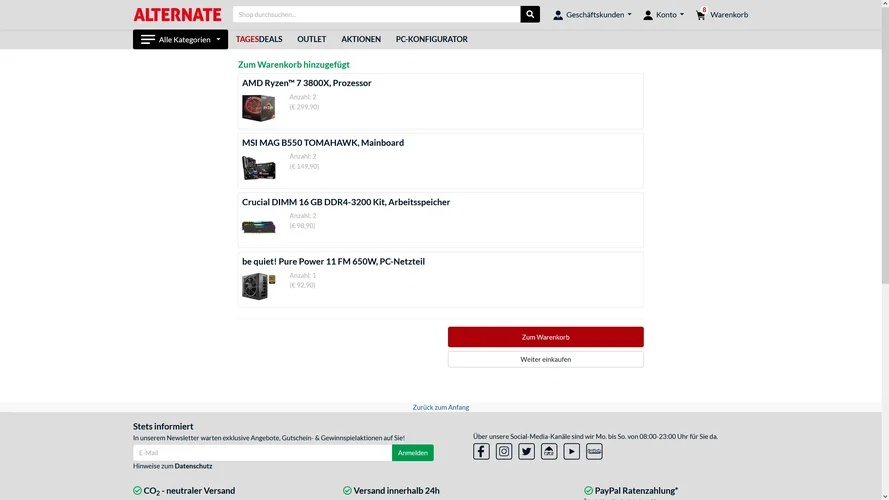Click the € 98,90 price text
Image resolution: width=889 pixels, height=500 pixels.
pos(302,226)
